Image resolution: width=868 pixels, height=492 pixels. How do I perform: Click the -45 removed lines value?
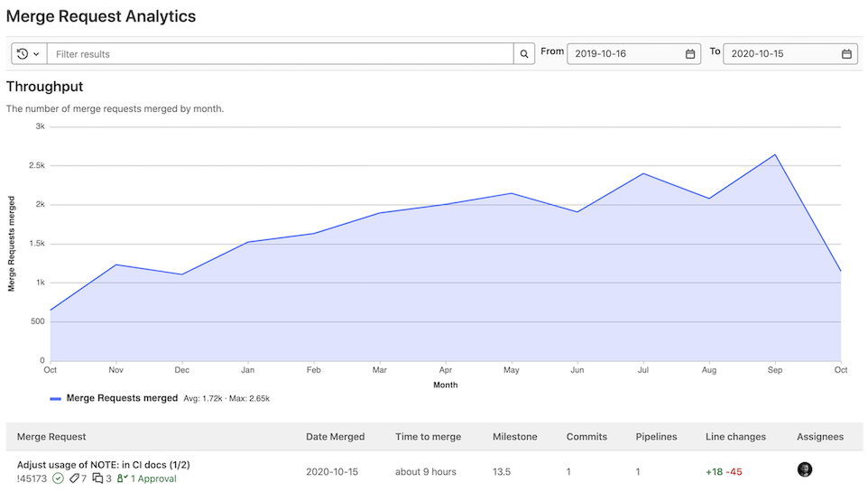[x=734, y=471]
